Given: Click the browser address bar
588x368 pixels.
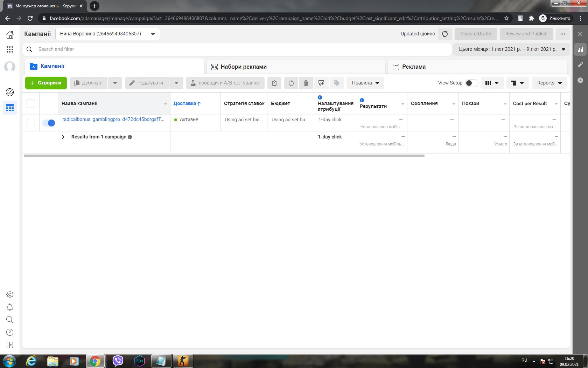Looking at the screenshot, I should 273,18.
